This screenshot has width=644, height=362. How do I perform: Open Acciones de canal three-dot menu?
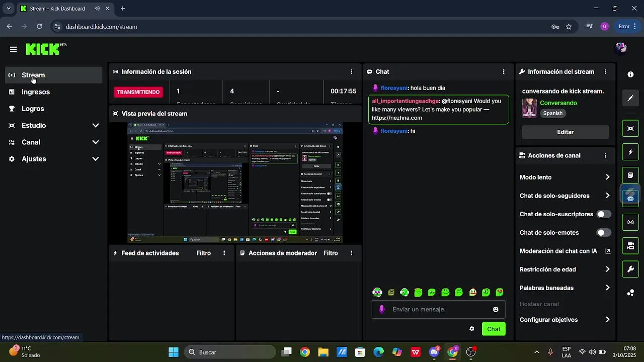point(605,156)
